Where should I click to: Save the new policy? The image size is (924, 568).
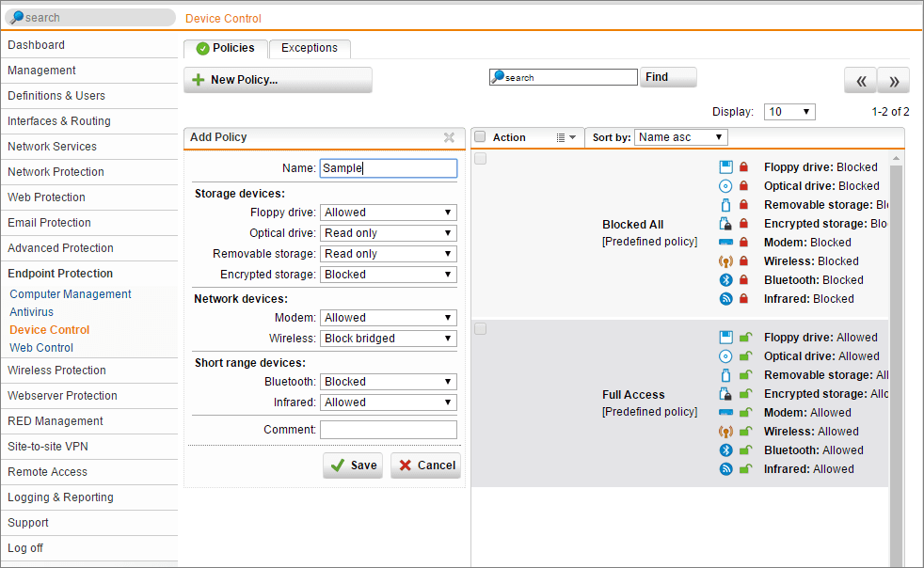point(353,465)
